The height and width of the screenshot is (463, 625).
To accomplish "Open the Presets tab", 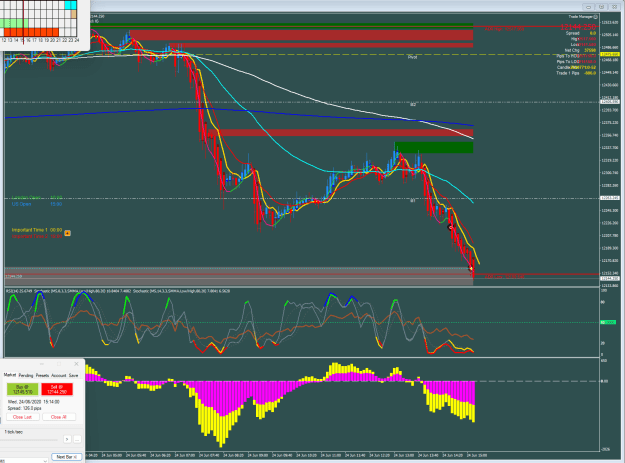I will (x=42, y=375).
